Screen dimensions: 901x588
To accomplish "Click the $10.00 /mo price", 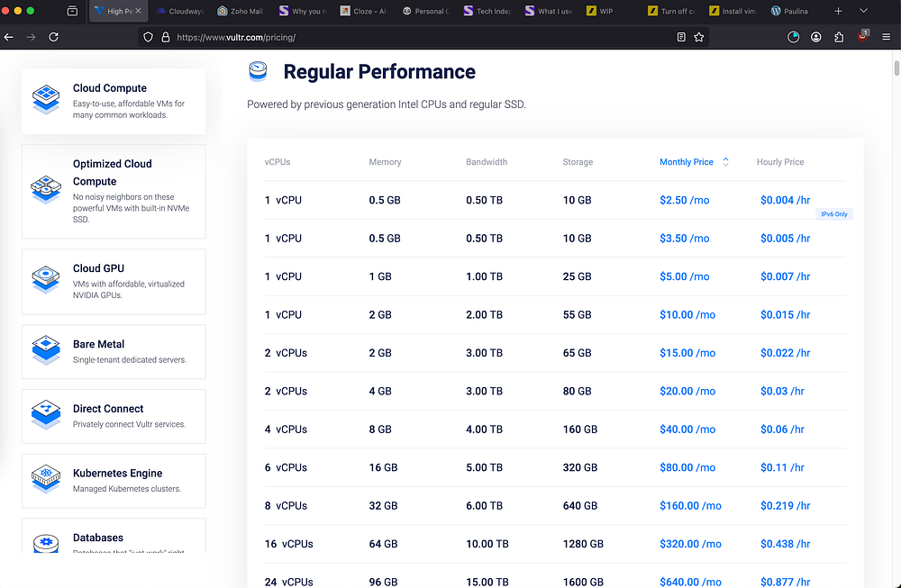I will (687, 314).
